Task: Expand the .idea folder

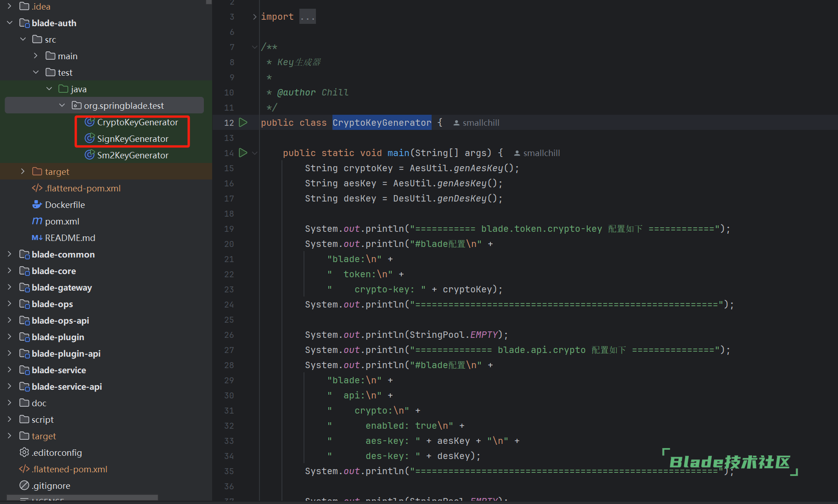Action: 10,6
